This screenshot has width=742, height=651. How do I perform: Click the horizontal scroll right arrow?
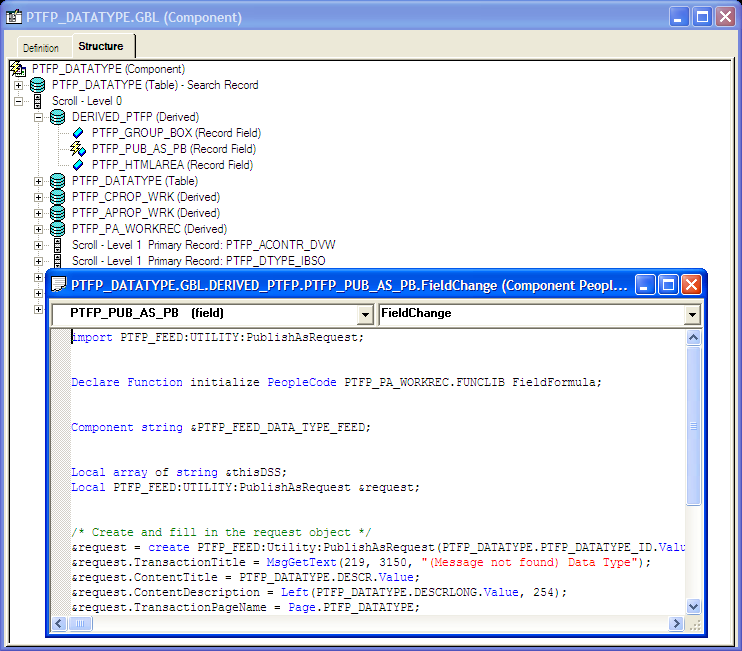click(676, 624)
